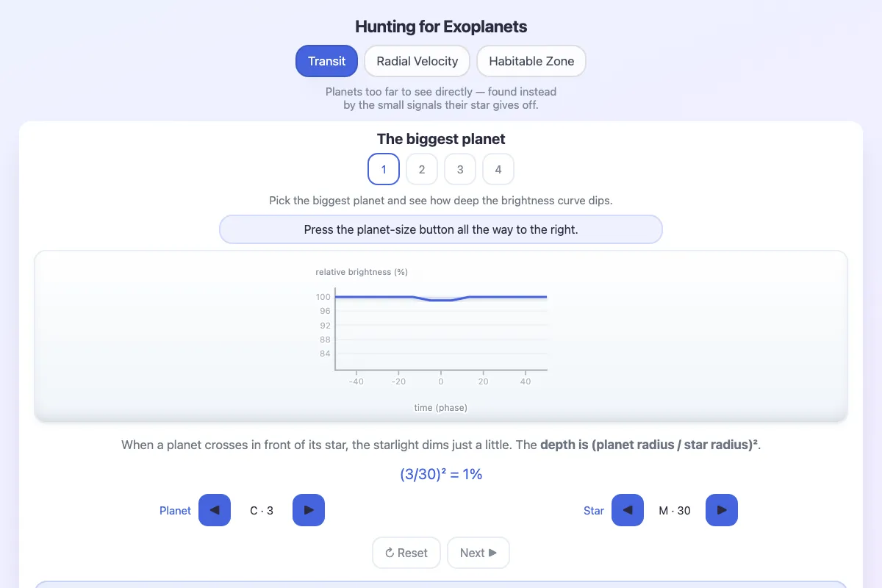Open the Transit tab
The height and width of the screenshot is (588, 882).
[326, 61]
